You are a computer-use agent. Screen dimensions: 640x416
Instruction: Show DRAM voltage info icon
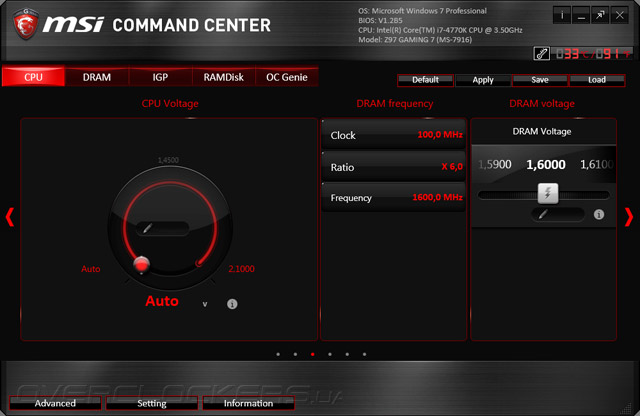tap(598, 214)
